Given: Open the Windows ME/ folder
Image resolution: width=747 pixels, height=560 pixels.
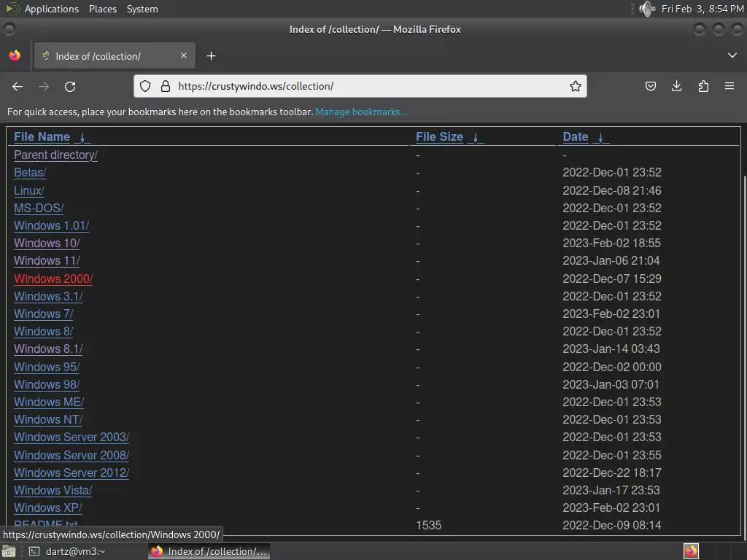Looking at the screenshot, I should tap(49, 402).
